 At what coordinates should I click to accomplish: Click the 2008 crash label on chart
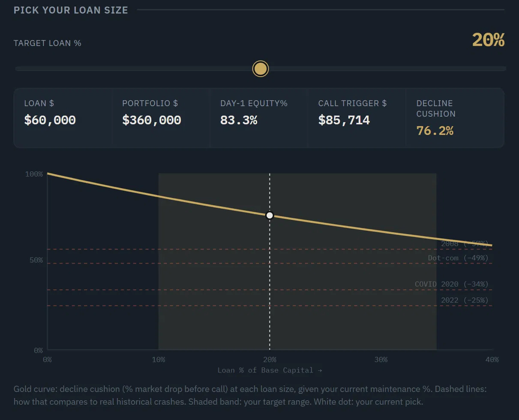point(465,243)
